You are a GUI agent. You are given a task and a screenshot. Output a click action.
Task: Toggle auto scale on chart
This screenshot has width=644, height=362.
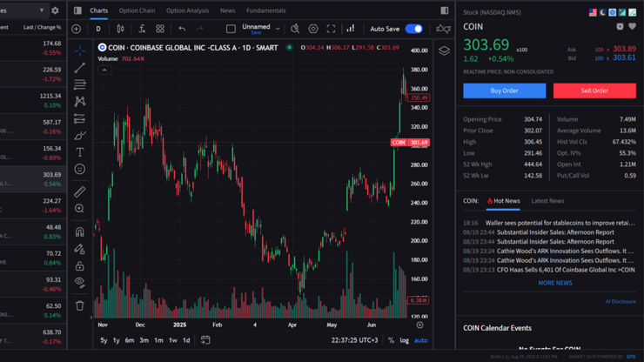click(421, 340)
